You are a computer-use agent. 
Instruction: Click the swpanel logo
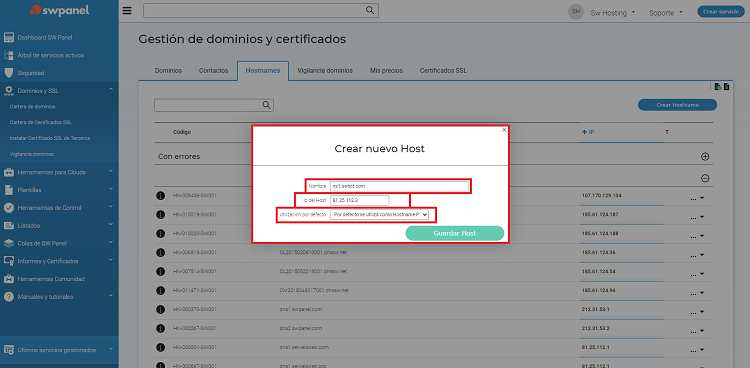(59, 10)
